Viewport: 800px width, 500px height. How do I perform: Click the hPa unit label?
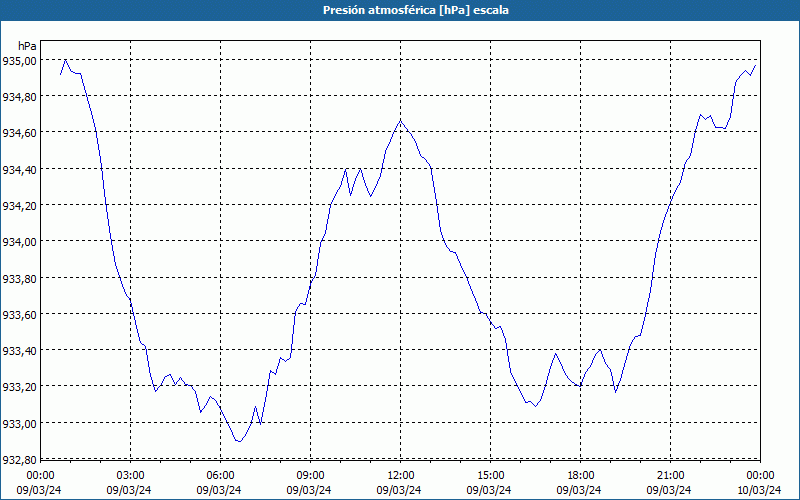[27, 46]
